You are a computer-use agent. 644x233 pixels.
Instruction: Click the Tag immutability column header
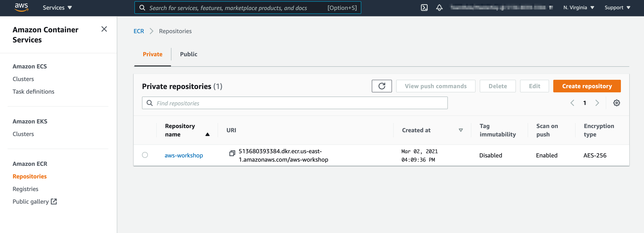(498, 130)
